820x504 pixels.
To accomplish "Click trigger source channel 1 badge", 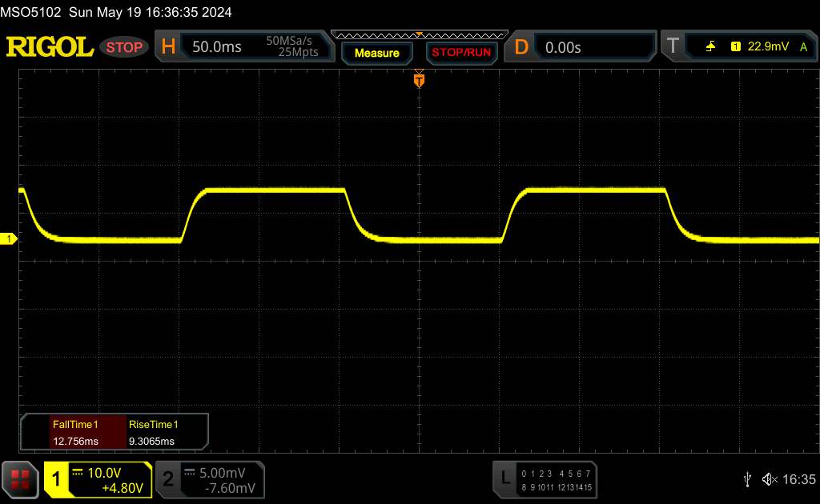I will pos(736,46).
